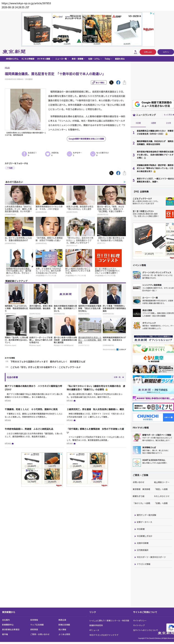174x644 pixels.
Task: Click the 東京情報さんぽ info icon
Action: click(136, 450)
